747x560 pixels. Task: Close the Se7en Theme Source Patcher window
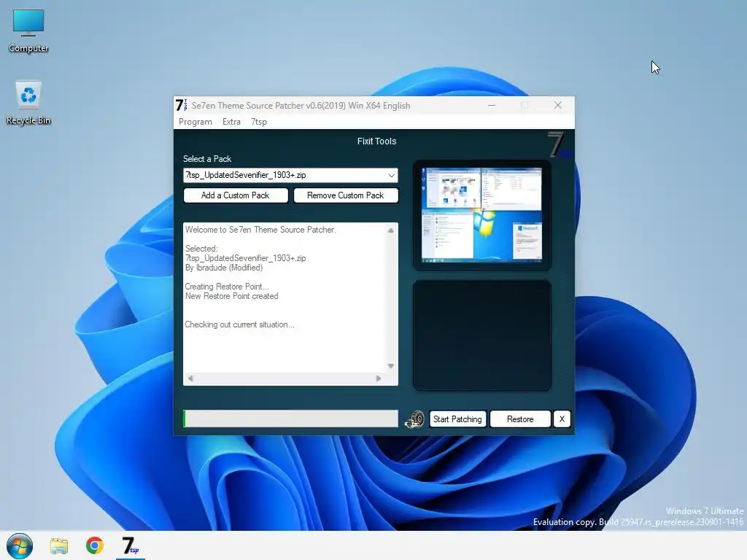(x=558, y=105)
